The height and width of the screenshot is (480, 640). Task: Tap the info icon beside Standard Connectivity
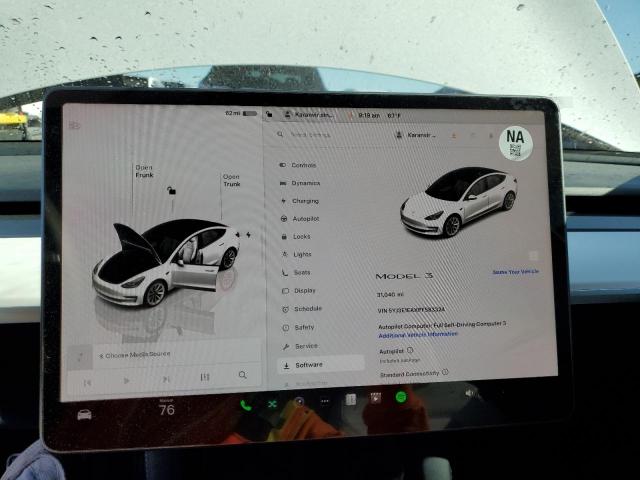point(445,372)
